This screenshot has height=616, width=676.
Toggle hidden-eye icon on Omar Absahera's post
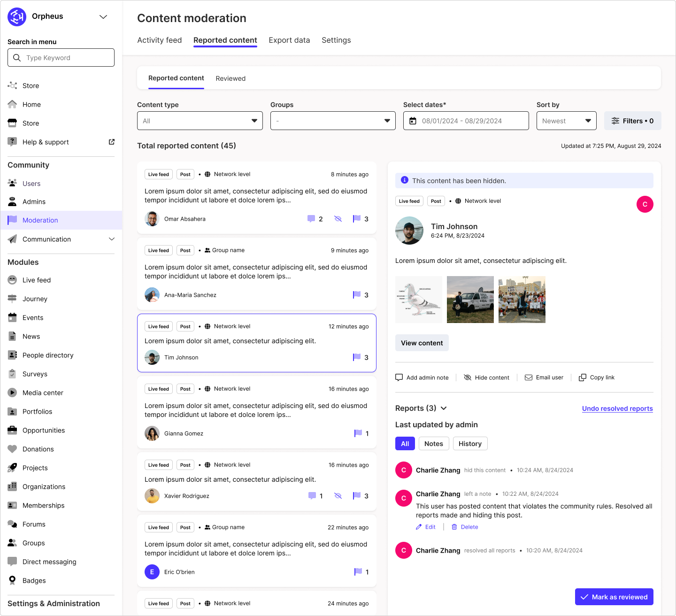point(338,219)
